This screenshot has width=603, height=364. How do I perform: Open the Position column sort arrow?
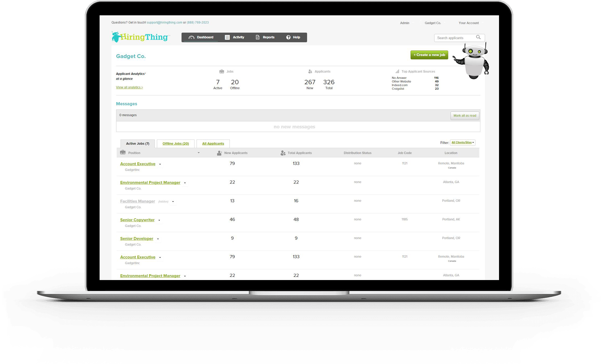click(199, 153)
